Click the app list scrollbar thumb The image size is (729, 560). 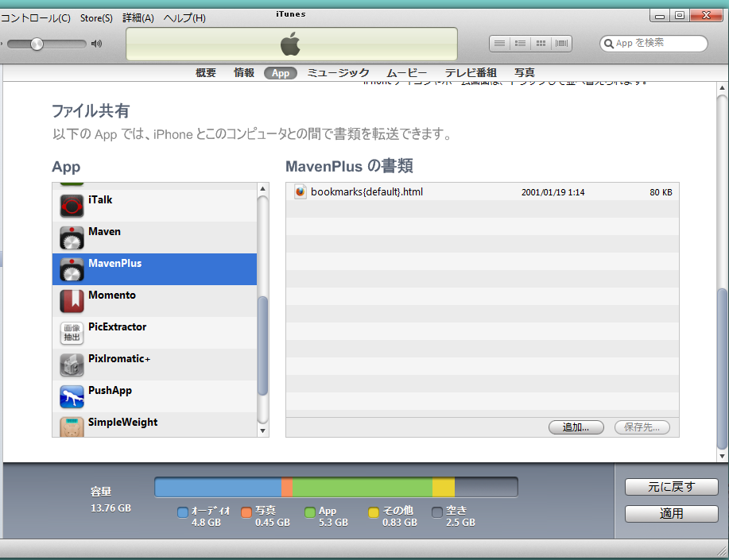pos(262,346)
